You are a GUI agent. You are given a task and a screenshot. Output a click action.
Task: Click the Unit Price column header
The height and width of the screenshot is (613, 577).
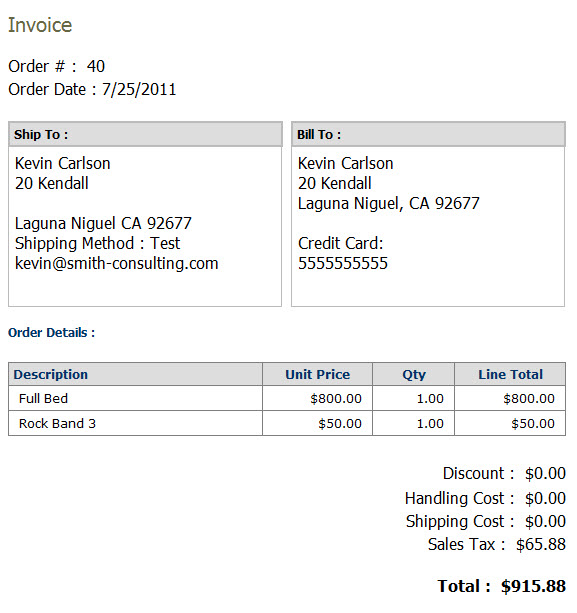(x=317, y=375)
